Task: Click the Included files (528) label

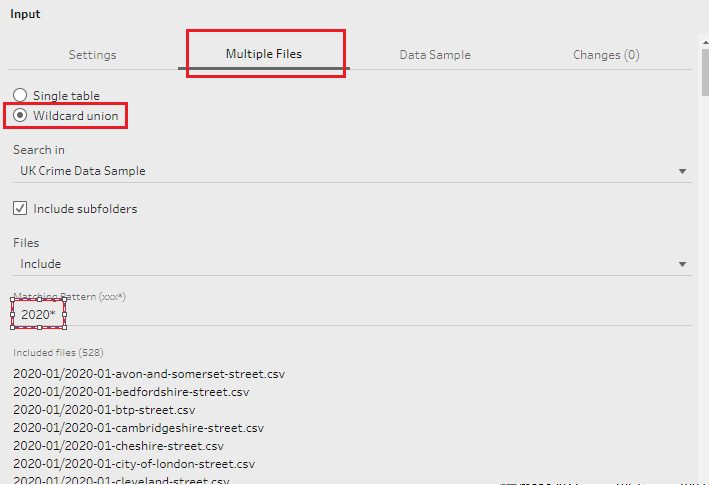Action: [58, 352]
